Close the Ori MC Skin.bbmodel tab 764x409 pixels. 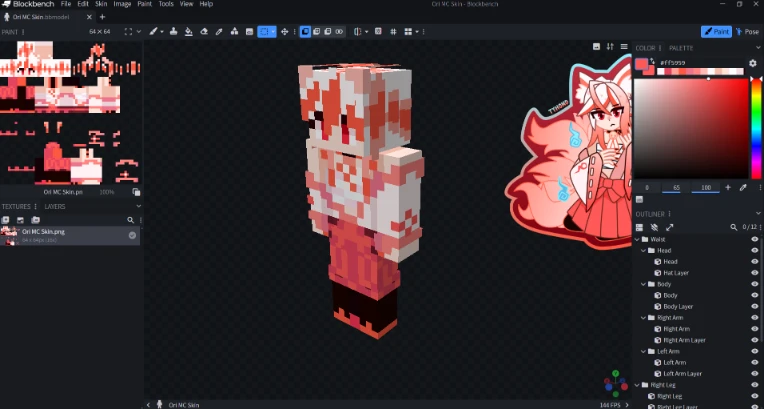coord(89,17)
